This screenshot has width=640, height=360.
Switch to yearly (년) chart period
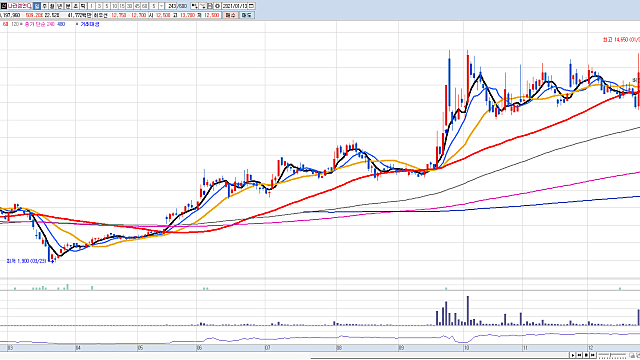coord(60,6)
